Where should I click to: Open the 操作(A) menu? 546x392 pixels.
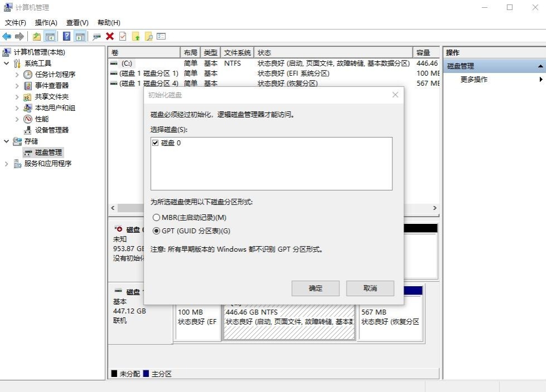46,23
